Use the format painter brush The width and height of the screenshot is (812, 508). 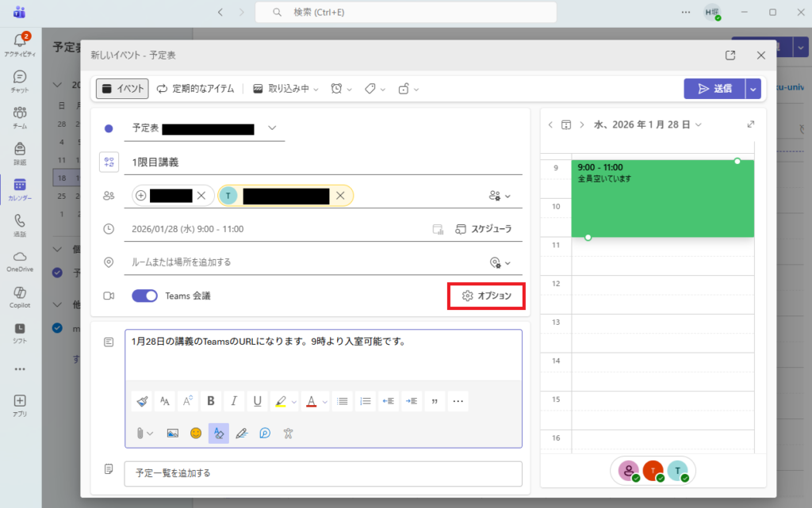coord(142,401)
